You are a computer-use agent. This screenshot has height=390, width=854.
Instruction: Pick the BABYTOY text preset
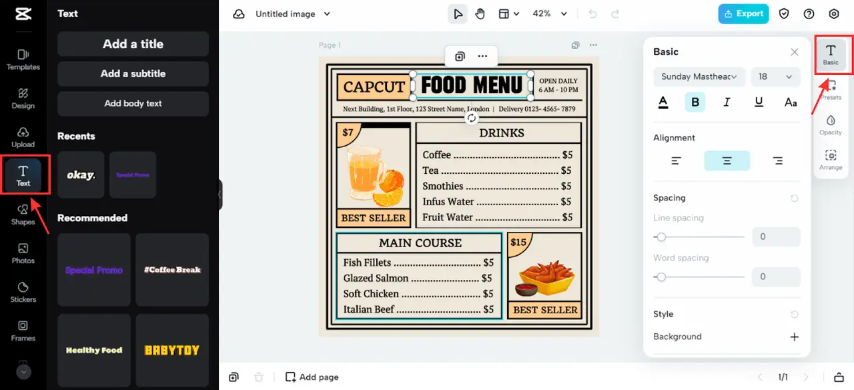click(x=172, y=350)
